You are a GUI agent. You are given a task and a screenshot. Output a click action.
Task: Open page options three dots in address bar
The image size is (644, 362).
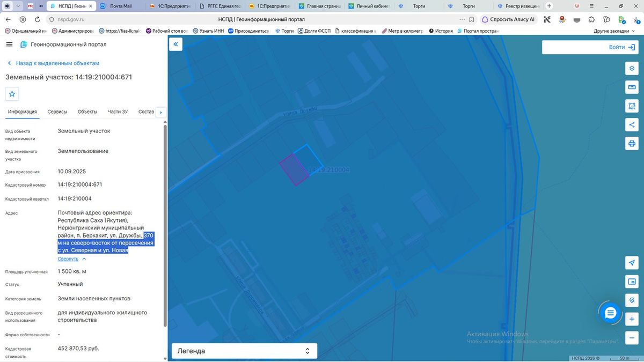[462, 19]
